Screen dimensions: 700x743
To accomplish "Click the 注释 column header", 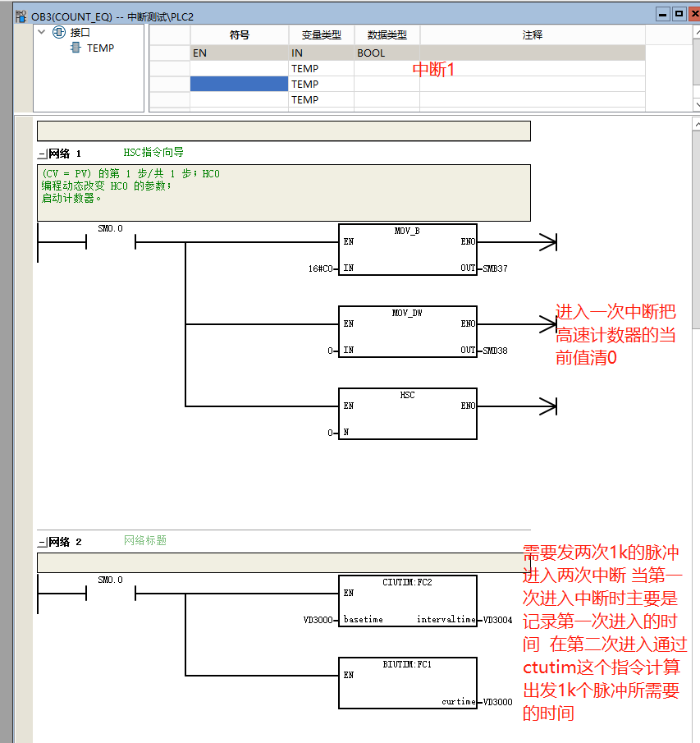I will click(533, 34).
